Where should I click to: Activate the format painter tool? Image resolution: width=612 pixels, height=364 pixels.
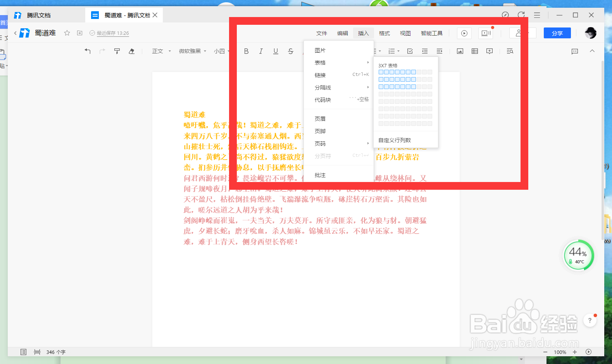117,51
